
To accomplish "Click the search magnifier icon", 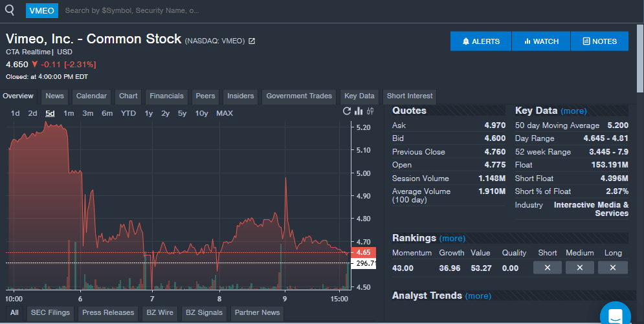I will [x=10, y=10].
